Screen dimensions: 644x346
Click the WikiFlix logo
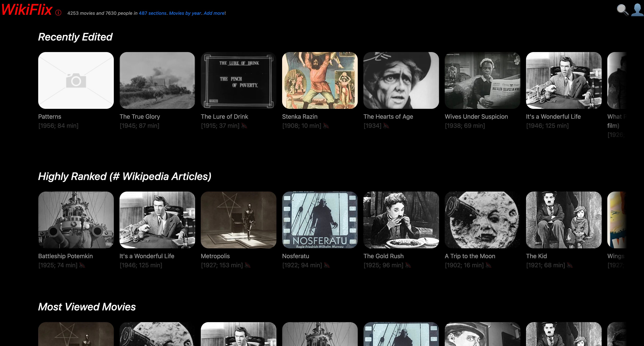pyautogui.click(x=27, y=10)
